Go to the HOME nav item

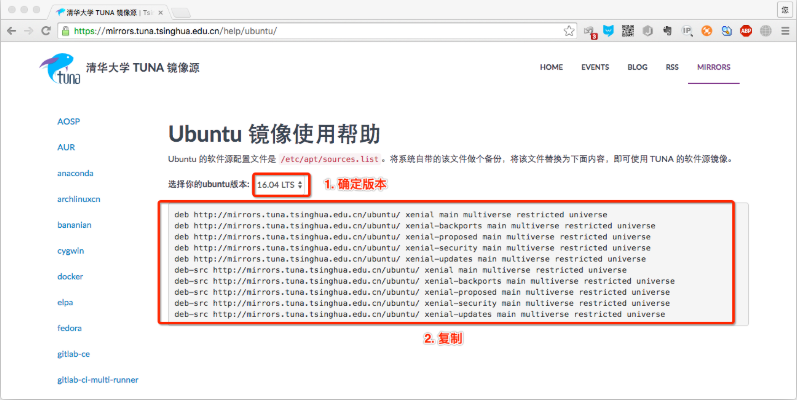(x=551, y=67)
